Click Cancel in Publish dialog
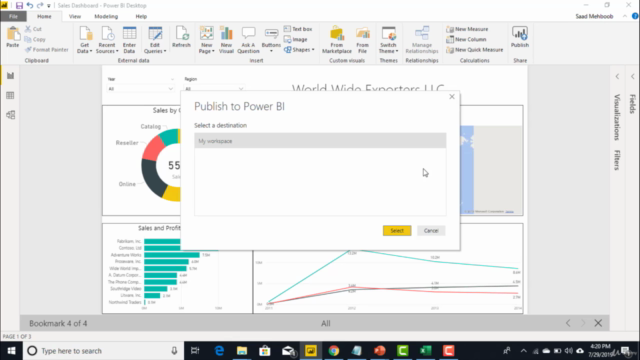Viewport: 640px width, 360px height. [431, 231]
